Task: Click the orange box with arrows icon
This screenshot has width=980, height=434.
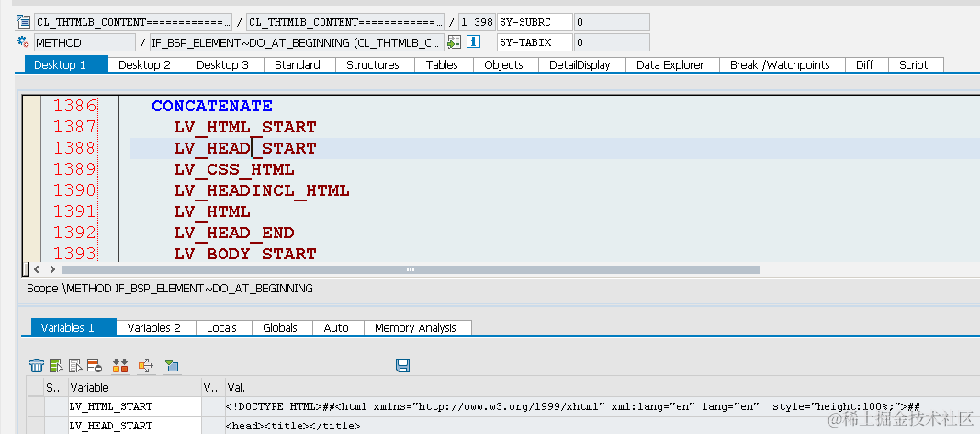Action: (x=146, y=366)
